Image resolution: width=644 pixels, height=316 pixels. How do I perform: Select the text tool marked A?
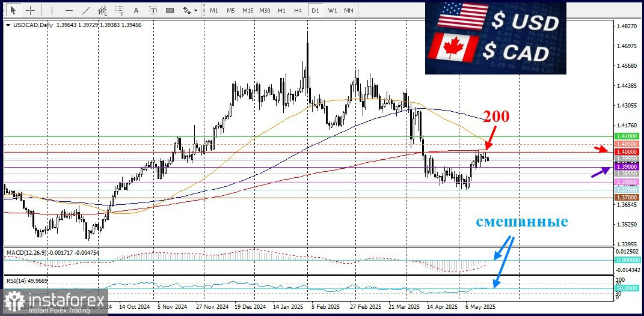point(136,10)
